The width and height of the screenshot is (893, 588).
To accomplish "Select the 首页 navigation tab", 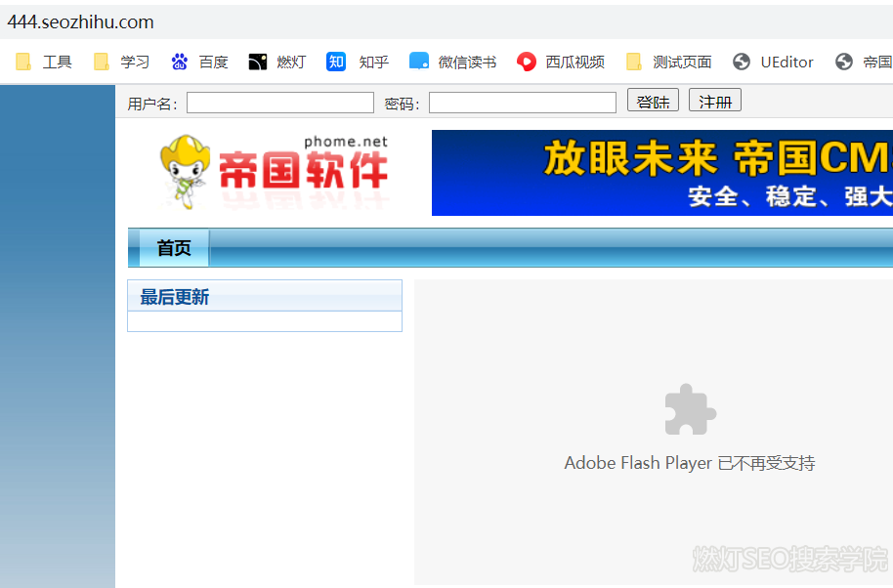I will [x=174, y=248].
